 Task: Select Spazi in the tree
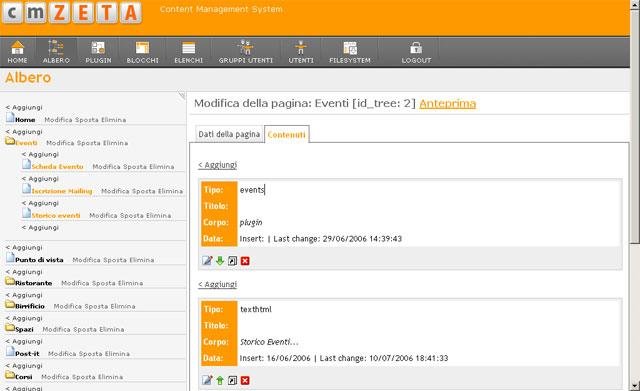click(x=24, y=329)
